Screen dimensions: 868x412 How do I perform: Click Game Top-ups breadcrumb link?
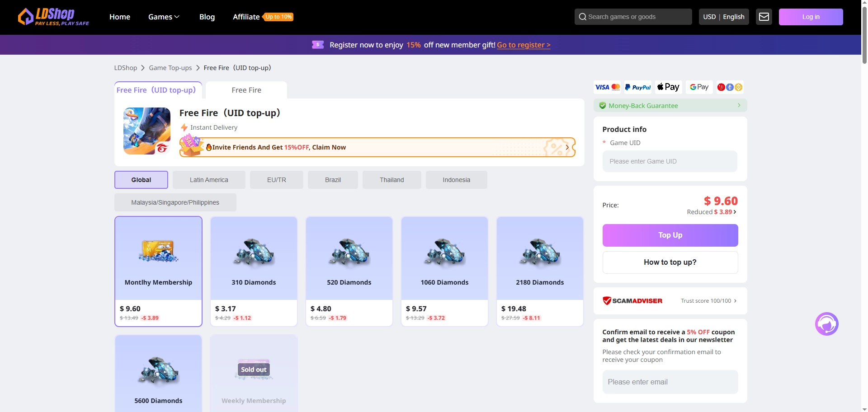click(170, 68)
